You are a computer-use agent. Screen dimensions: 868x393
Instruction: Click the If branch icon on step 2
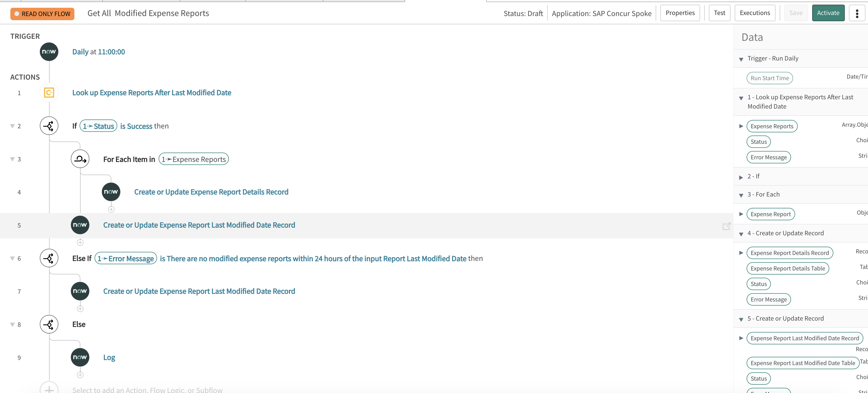pos(49,126)
